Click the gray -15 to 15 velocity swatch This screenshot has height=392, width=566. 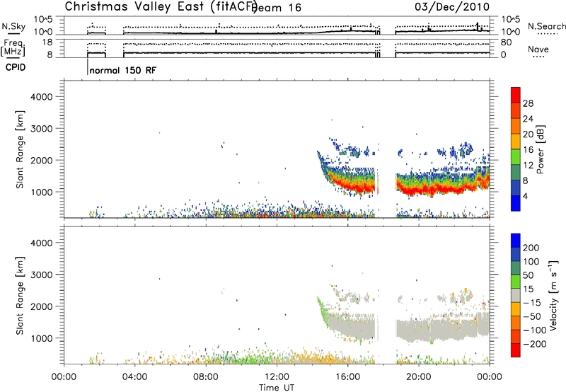tap(516, 295)
